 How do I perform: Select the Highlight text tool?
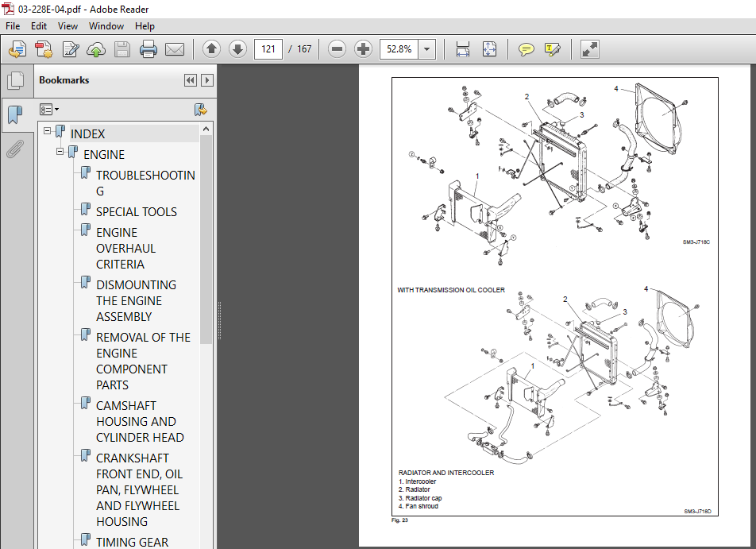[x=553, y=49]
